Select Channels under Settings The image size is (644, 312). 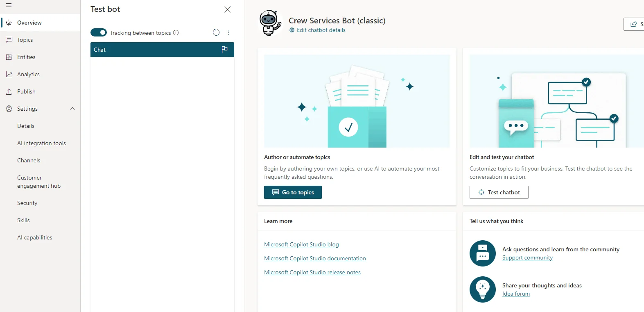[29, 160]
